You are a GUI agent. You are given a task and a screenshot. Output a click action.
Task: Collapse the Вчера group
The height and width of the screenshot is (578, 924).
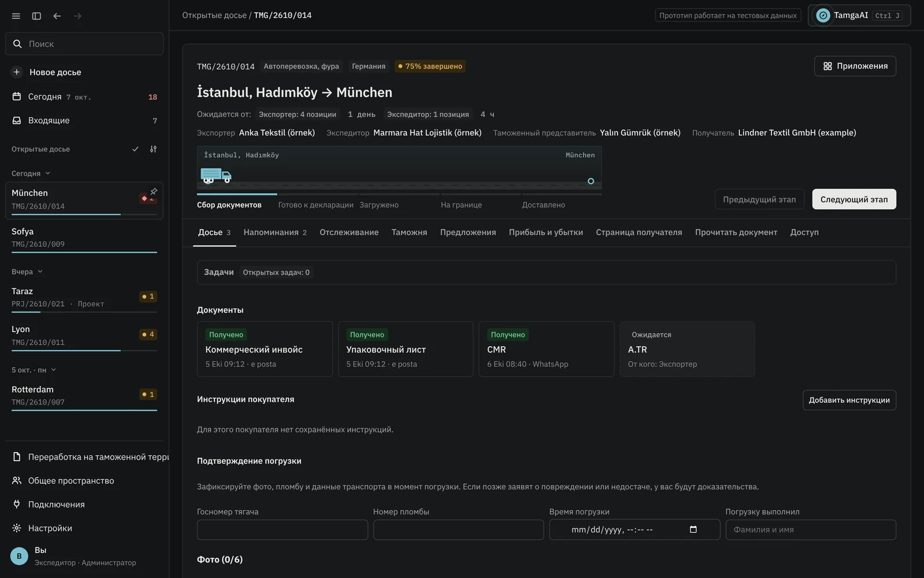(x=27, y=272)
